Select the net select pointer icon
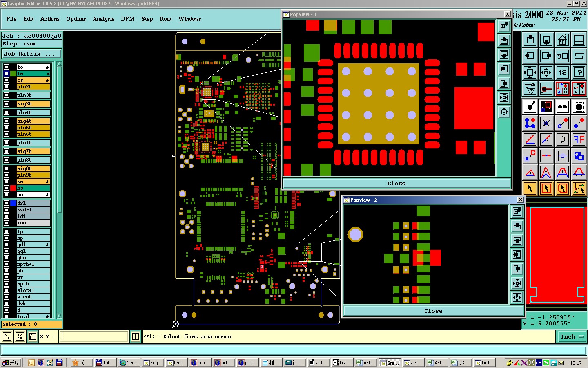Image resolution: width=588 pixels, height=368 pixels. [579, 188]
